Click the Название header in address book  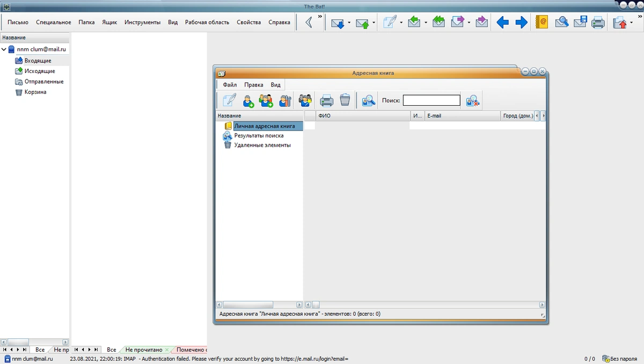click(259, 115)
